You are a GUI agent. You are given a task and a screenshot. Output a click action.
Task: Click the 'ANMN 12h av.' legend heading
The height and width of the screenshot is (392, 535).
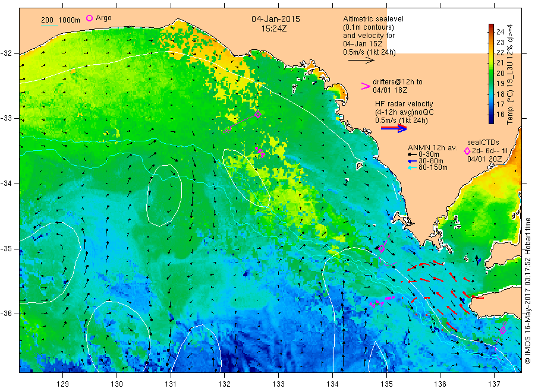432,148
